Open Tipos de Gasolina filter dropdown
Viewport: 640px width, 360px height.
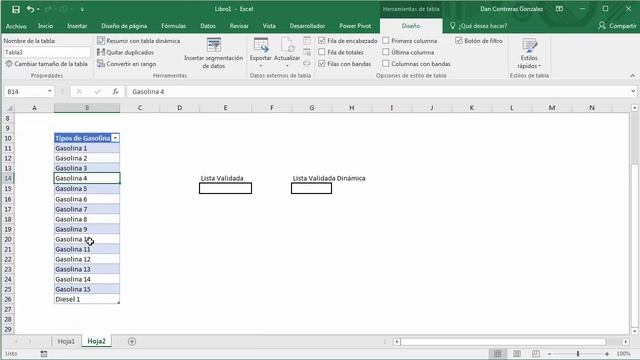115,138
